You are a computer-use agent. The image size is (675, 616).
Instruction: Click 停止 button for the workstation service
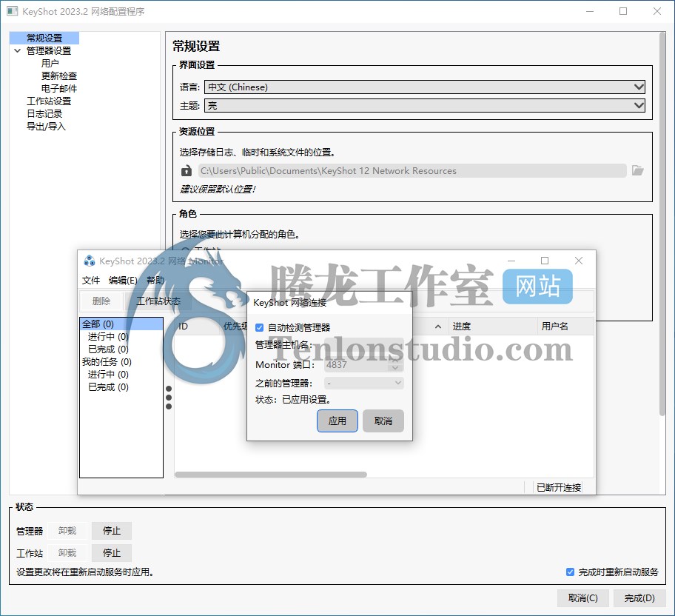[x=112, y=552]
